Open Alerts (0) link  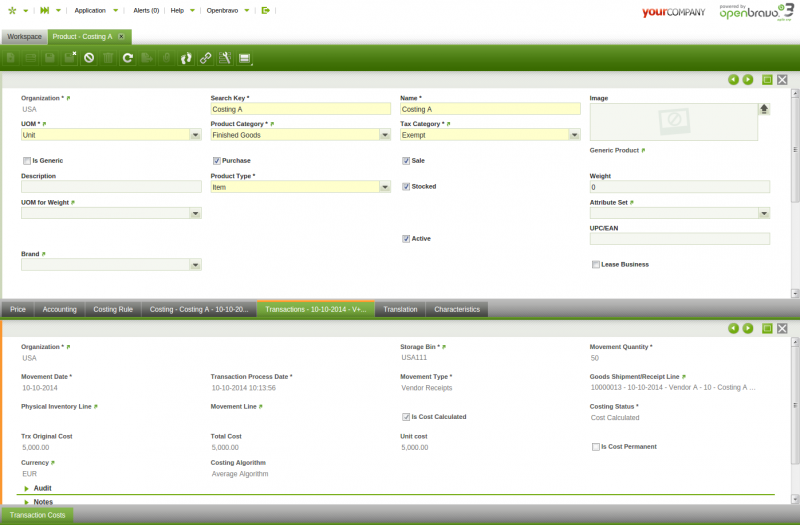[x=146, y=10]
